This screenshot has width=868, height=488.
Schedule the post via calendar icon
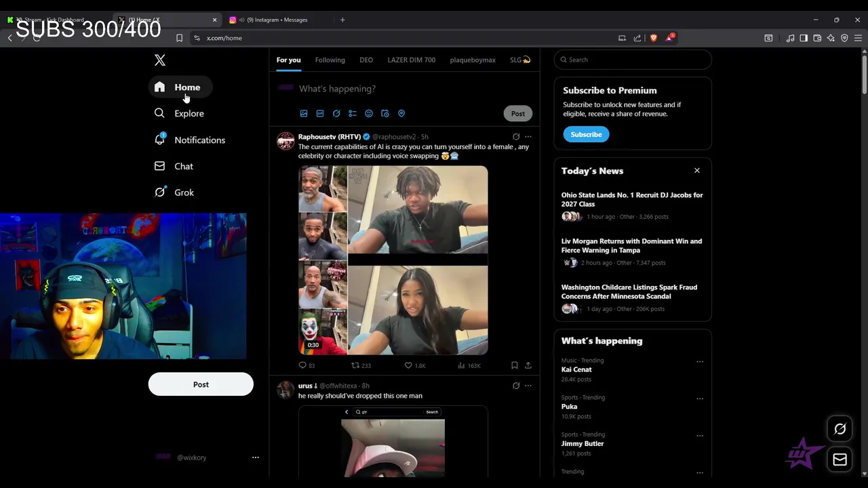coord(385,113)
